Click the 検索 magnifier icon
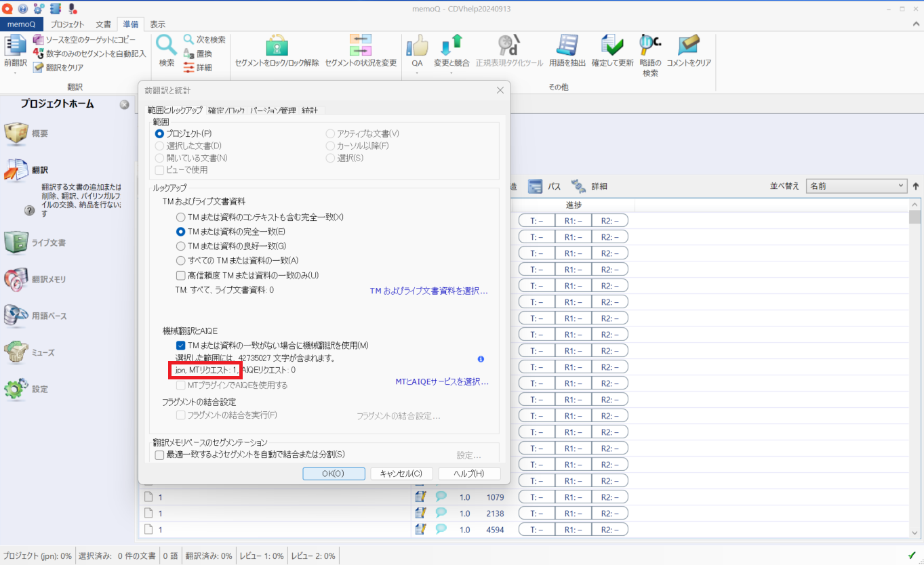 [167, 45]
